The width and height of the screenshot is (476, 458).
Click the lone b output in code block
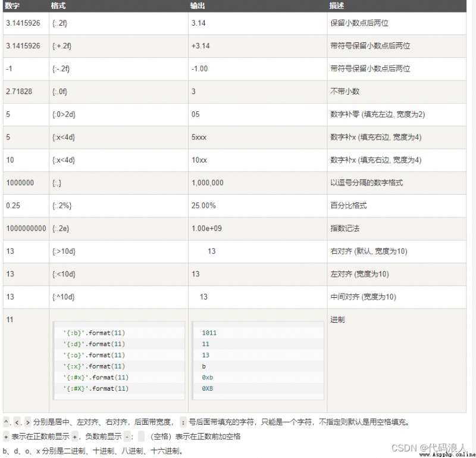pyautogui.click(x=203, y=366)
